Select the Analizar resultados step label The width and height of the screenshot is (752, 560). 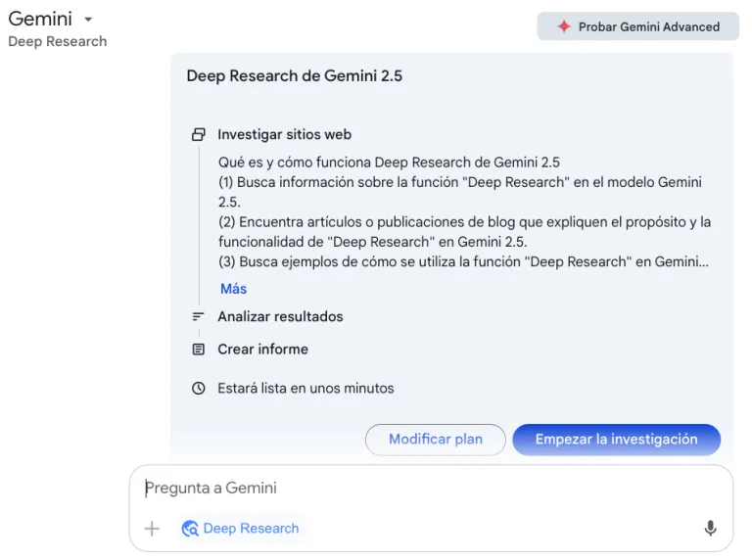[280, 316]
